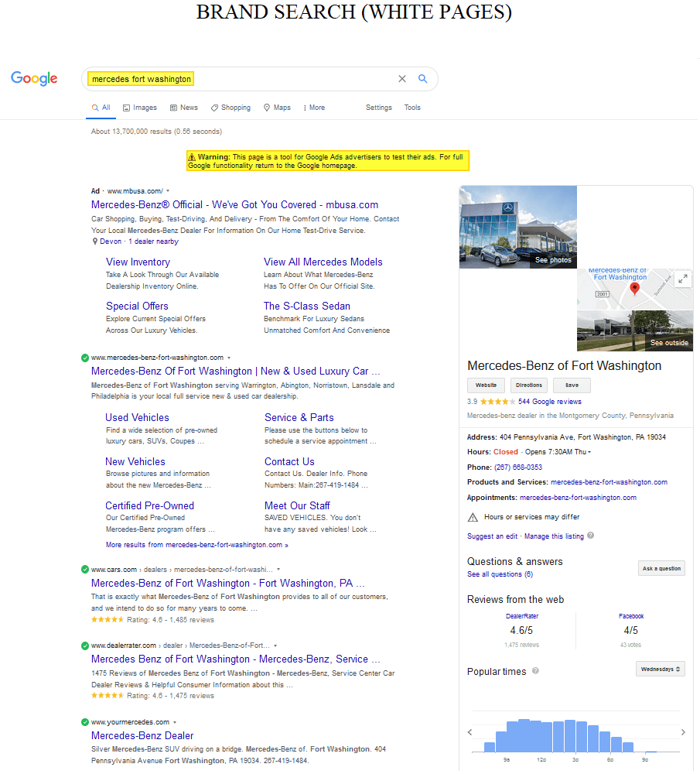Click More results from mercedes-benz-fort-washington.com
This screenshot has height=774, width=700.
coord(196,546)
